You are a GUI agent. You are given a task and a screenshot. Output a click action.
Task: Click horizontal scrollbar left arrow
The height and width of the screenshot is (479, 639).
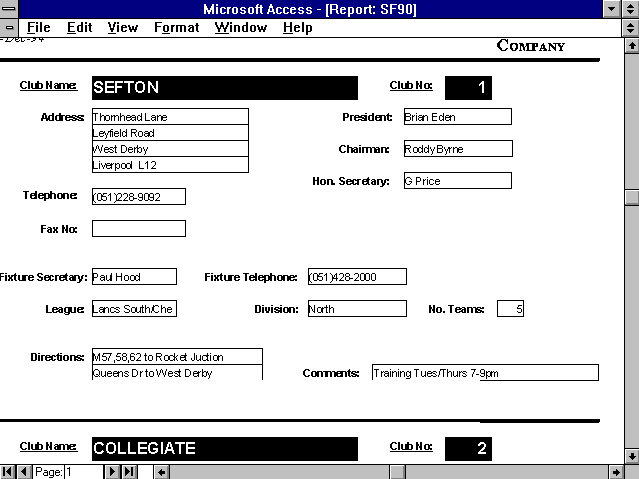tap(162, 472)
